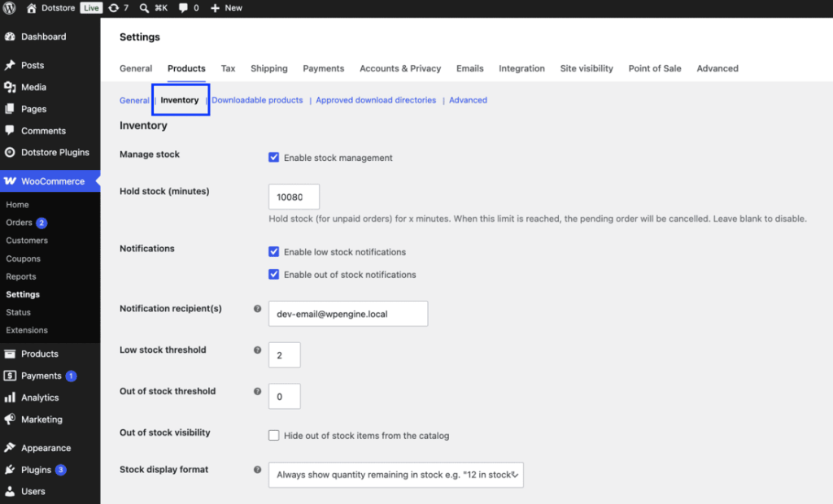Open the Integration settings tab
The image size is (833, 504).
click(x=521, y=68)
